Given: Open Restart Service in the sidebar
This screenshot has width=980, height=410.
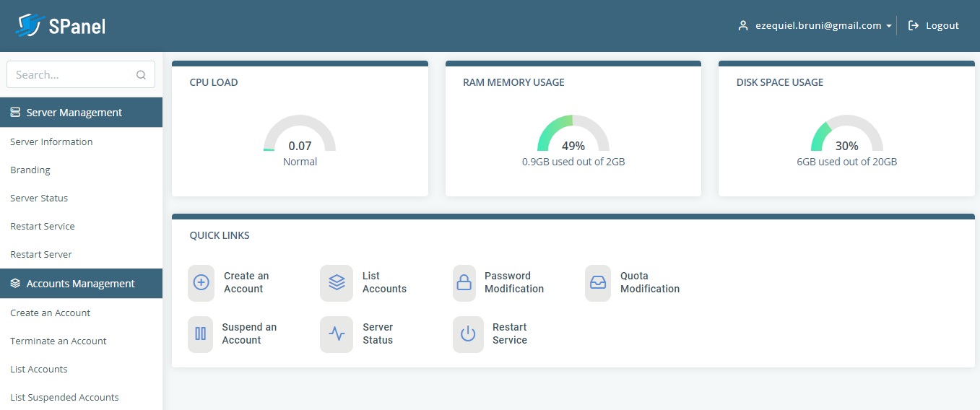Looking at the screenshot, I should pos(43,227).
